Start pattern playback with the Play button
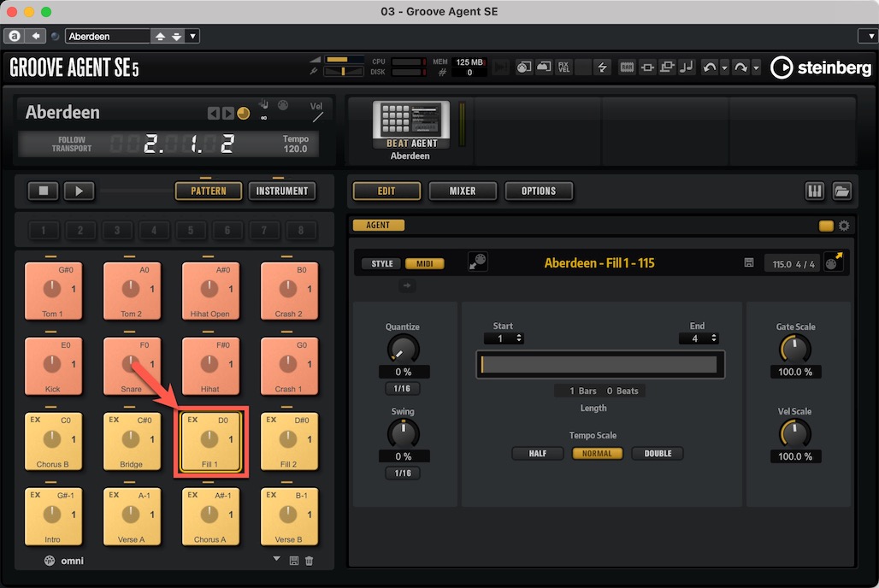This screenshot has width=879, height=588. point(79,191)
